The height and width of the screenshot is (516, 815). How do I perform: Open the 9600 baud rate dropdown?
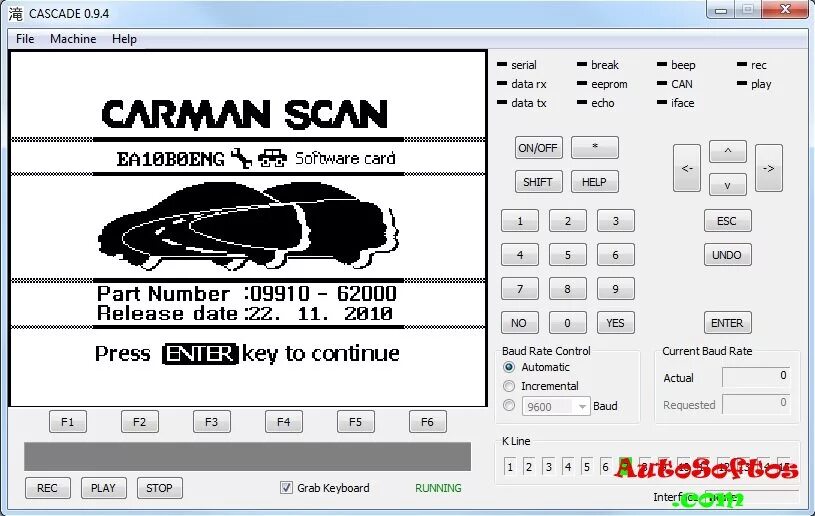click(556, 406)
